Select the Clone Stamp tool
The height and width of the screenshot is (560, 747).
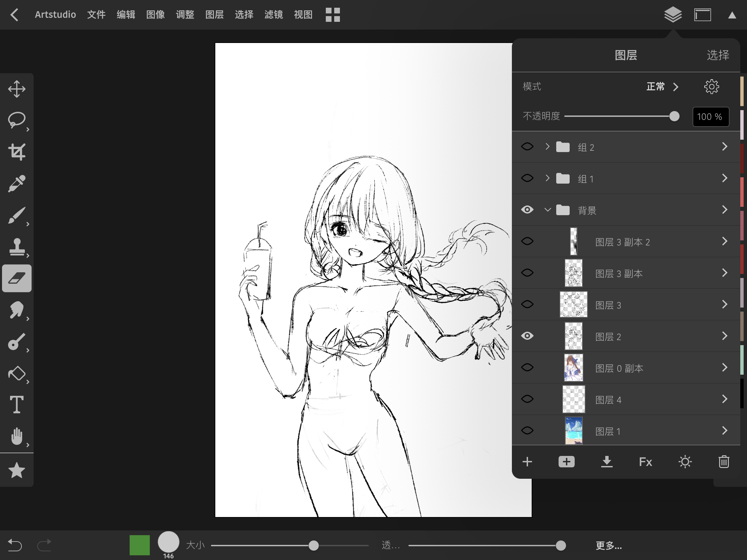point(16,247)
